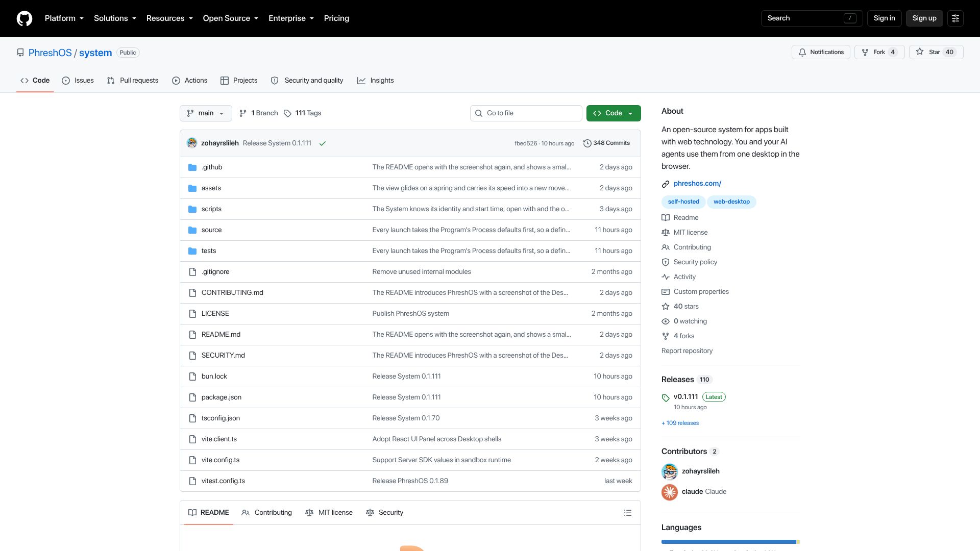Fork the repository
The height and width of the screenshot is (551, 980).
879,52
